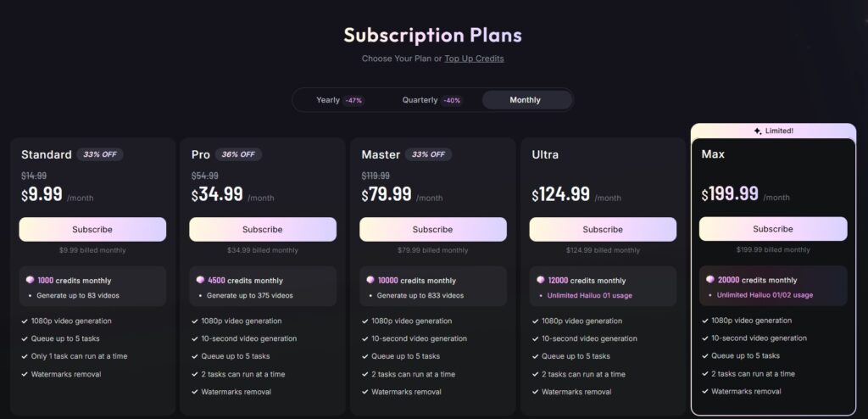Click the Yearly -47% discount badge
This screenshot has width=868, height=419.
353,100
